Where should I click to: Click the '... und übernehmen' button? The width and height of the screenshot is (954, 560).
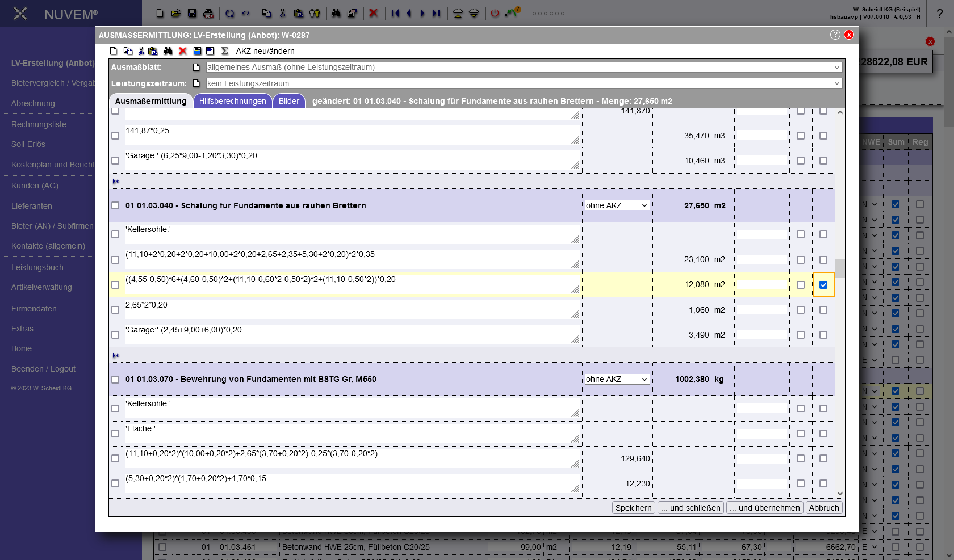[765, 508]
